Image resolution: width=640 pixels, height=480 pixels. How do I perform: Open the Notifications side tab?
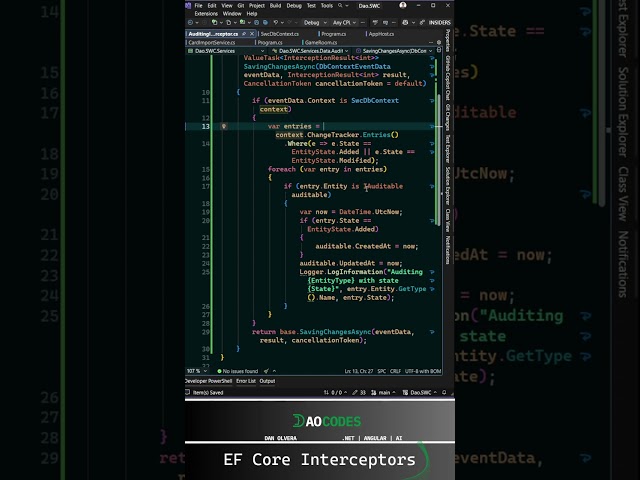pyautogui.click(x=448, y=250)
